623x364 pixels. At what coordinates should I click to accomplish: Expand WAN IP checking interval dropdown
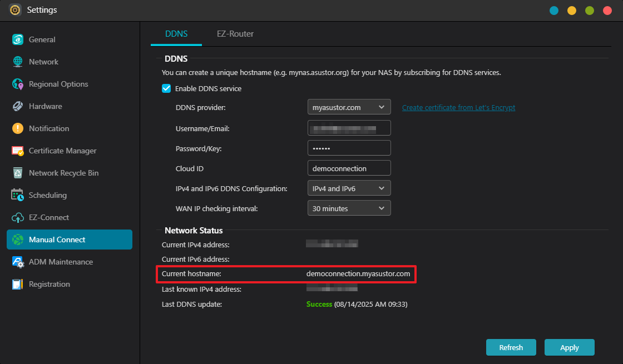point(349,208)
